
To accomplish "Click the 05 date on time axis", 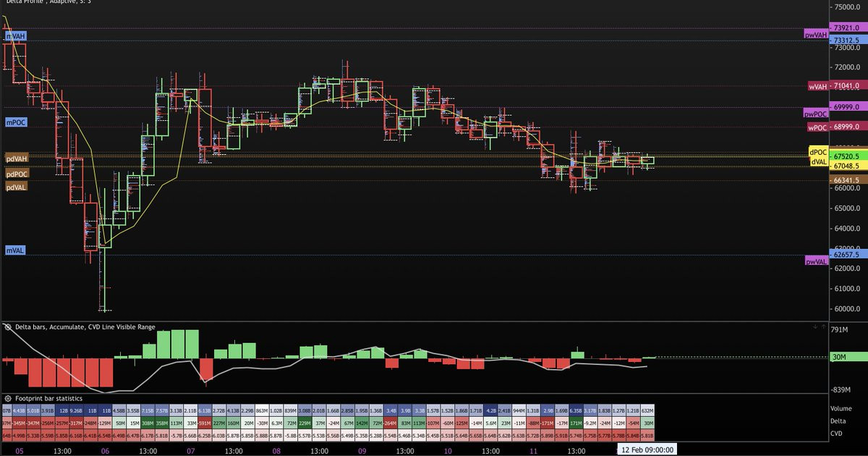I will [x=19, y=450].
